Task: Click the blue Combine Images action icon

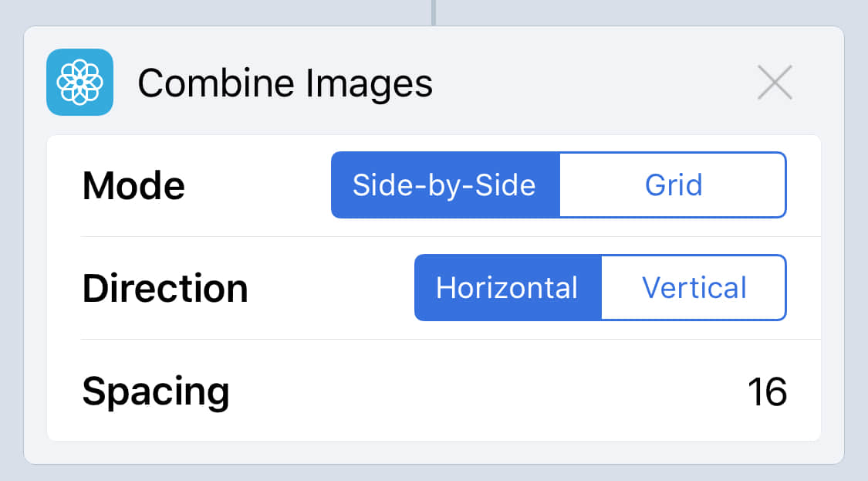Action: (79, 82)
